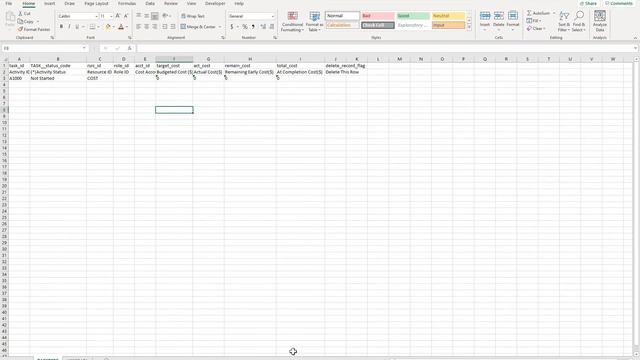Apply the Normal cell style
Viewport: 640px width, 360px height.
[342, 16]
